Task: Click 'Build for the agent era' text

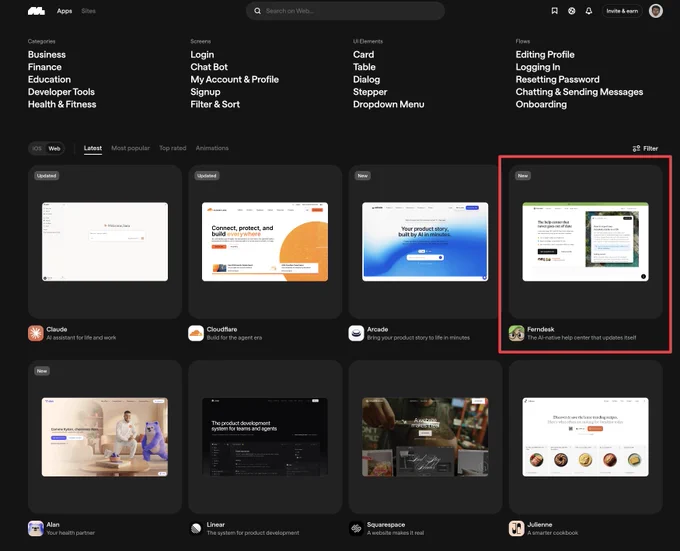Action: (234, 338)
